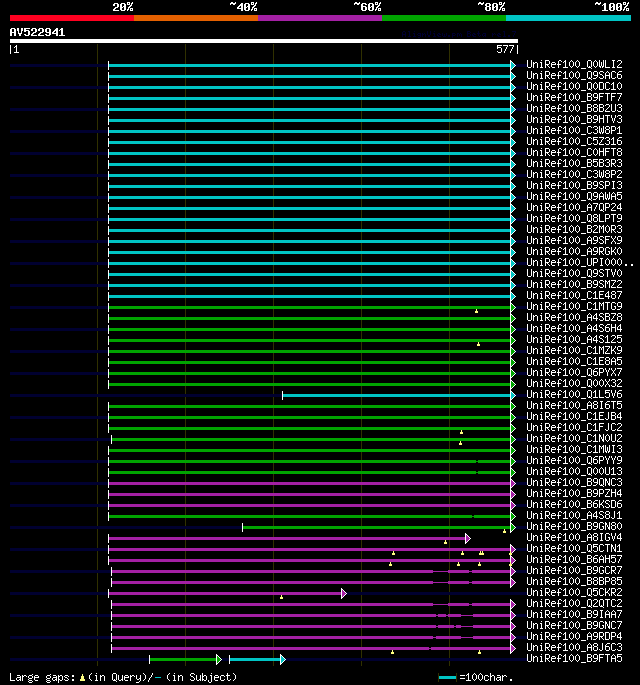
Task: Click the UniRef100_C1EJB4 label
Action: 574,416
